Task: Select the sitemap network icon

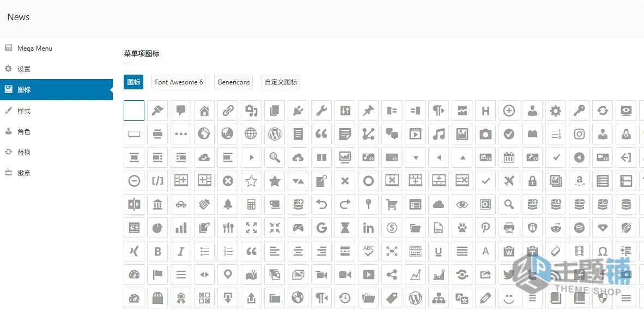Action: coord(439,297)
